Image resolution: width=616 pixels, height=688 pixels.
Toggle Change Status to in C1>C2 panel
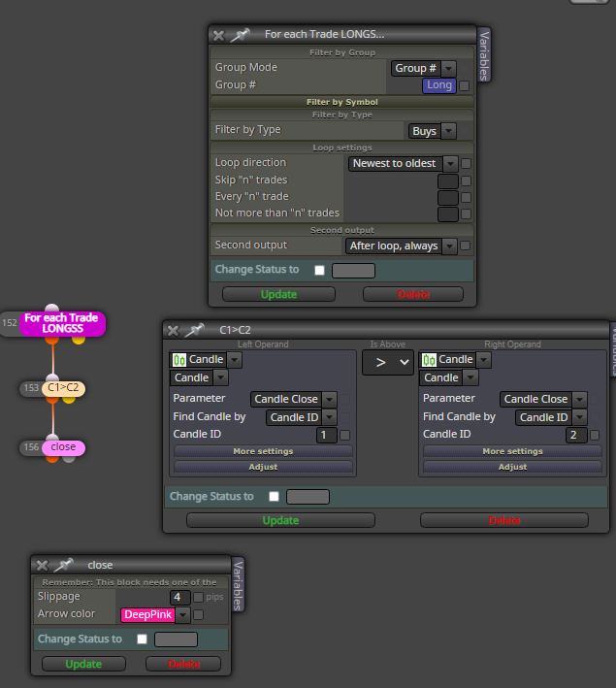pos(274,496)
